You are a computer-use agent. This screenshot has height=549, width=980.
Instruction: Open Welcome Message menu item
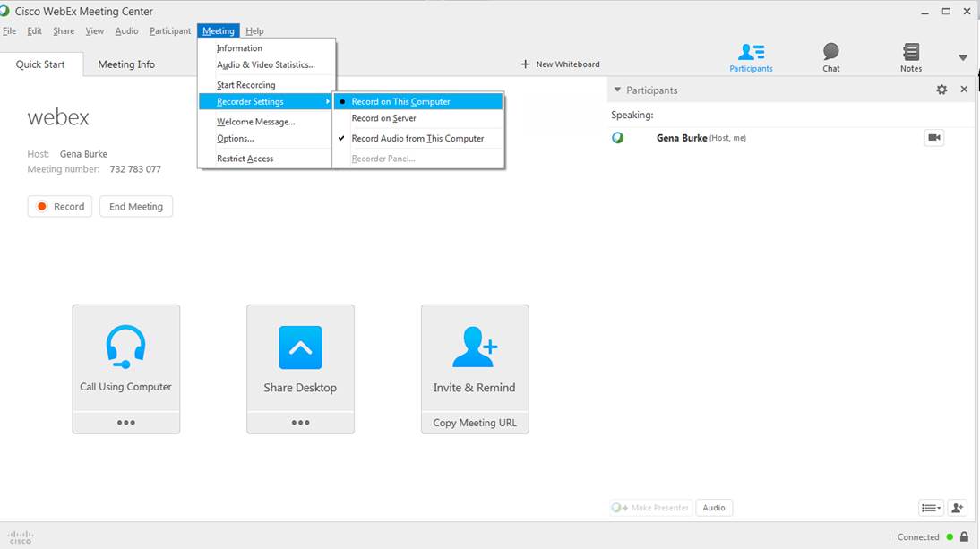266,122
